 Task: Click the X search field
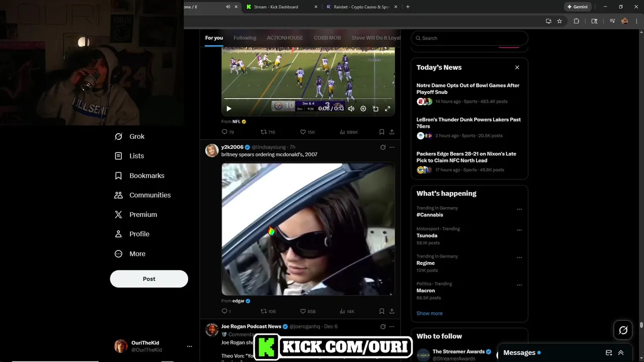[x=469, y=38]
